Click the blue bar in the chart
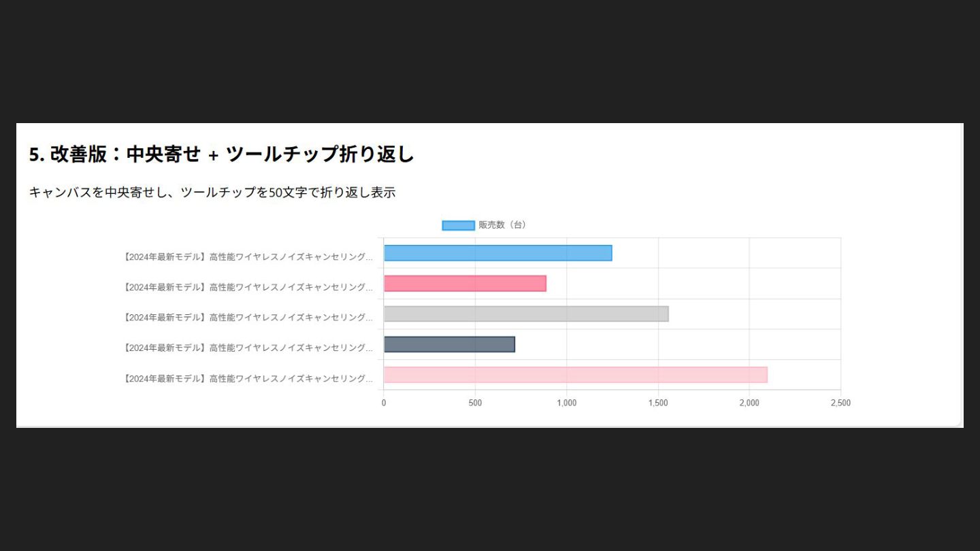 (497, 253)
